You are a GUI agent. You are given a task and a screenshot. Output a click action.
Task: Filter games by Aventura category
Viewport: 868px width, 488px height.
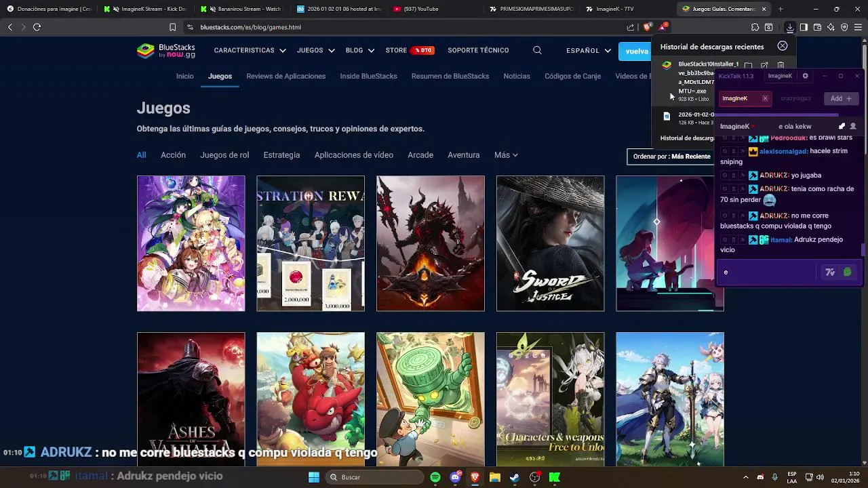click(x=463, y=155)
